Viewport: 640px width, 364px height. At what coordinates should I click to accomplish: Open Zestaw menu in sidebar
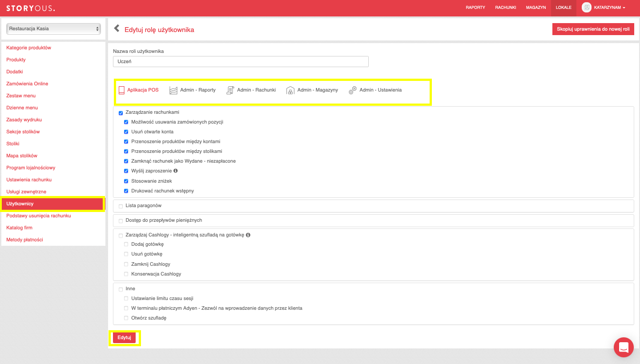click(21, 96)
